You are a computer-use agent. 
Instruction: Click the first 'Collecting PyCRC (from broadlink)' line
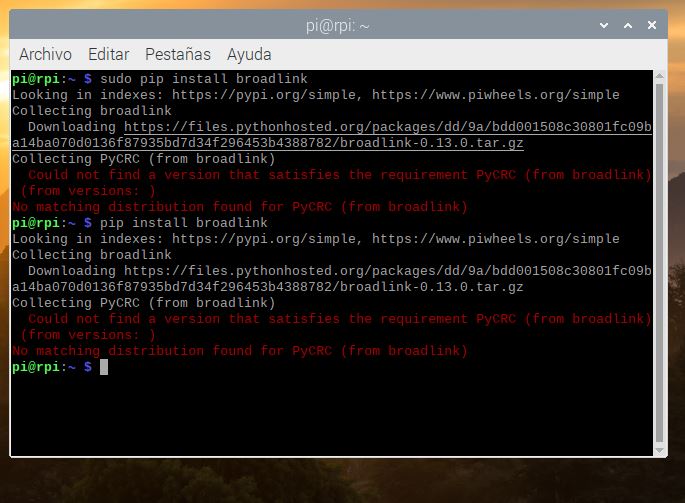click(144, 159)
